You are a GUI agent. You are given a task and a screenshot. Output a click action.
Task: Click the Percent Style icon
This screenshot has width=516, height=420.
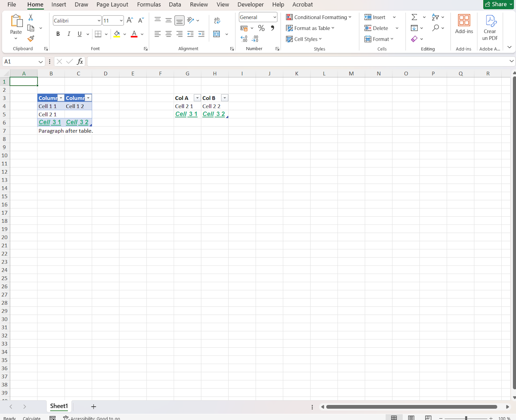pos(261,28)
